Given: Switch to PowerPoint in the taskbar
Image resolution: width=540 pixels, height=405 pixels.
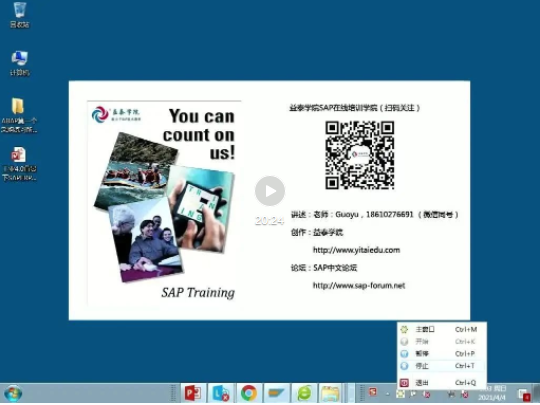Looking at the screenshot, I should pyautogui.click(x=193, y=393).
